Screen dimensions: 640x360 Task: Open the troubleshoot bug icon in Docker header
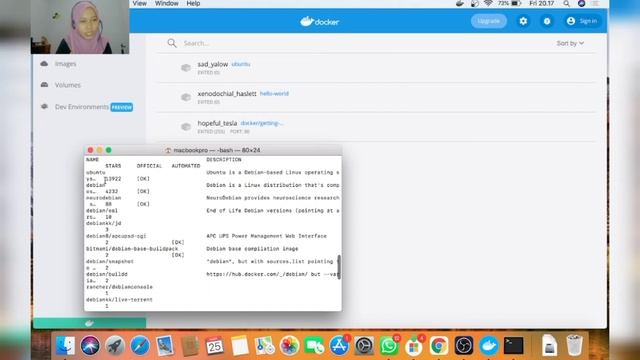(x=547, y=21)
